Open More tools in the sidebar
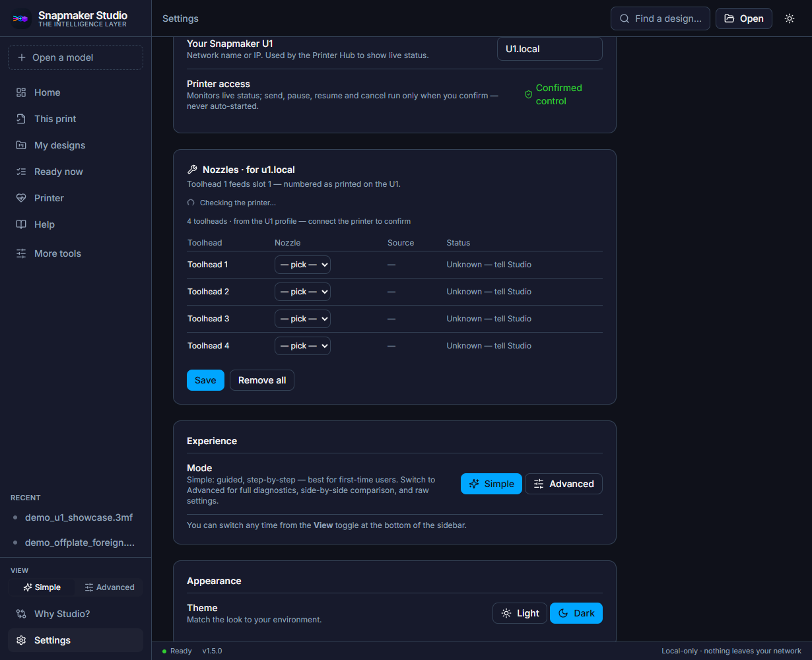 (75, 253)
